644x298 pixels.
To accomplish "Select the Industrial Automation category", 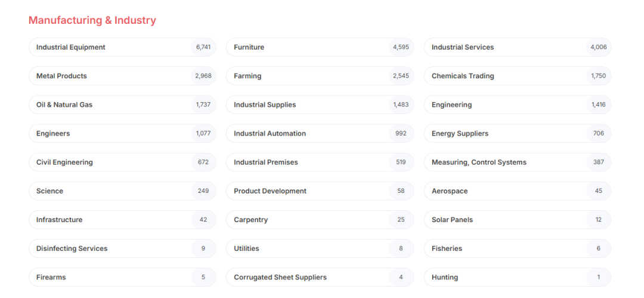I will click(x=320, y=133).
